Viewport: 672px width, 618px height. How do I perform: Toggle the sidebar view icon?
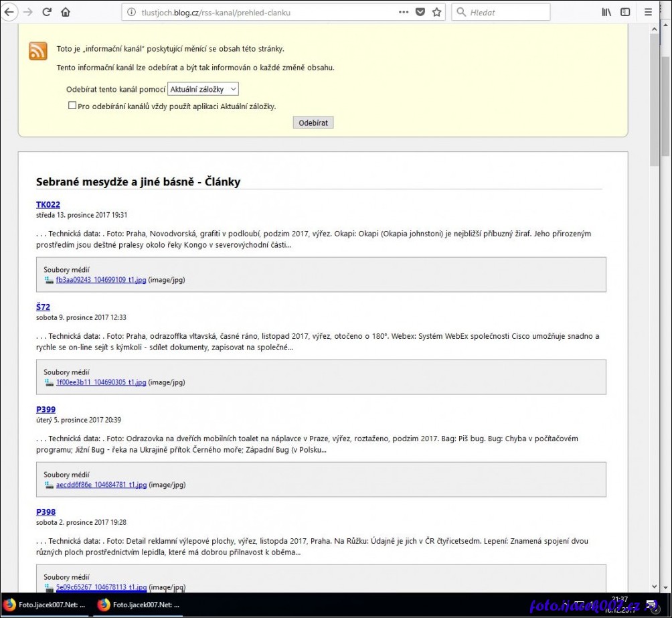point(625,12)
